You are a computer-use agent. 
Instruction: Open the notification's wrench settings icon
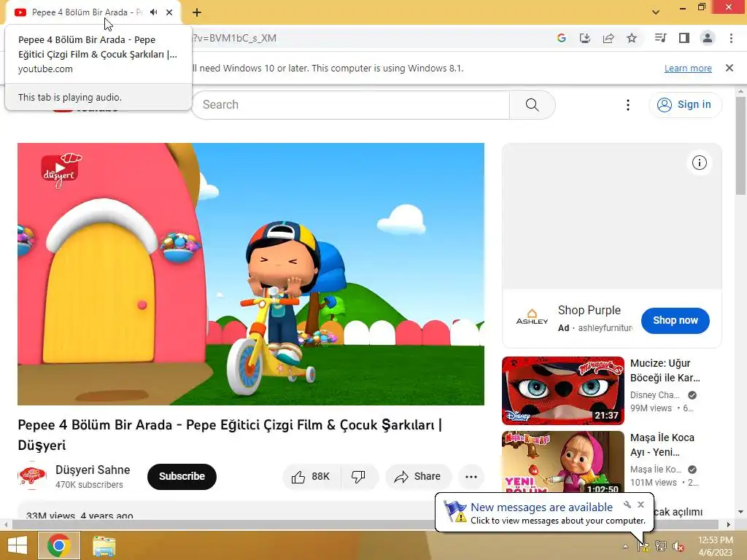(x=627, y=505)
